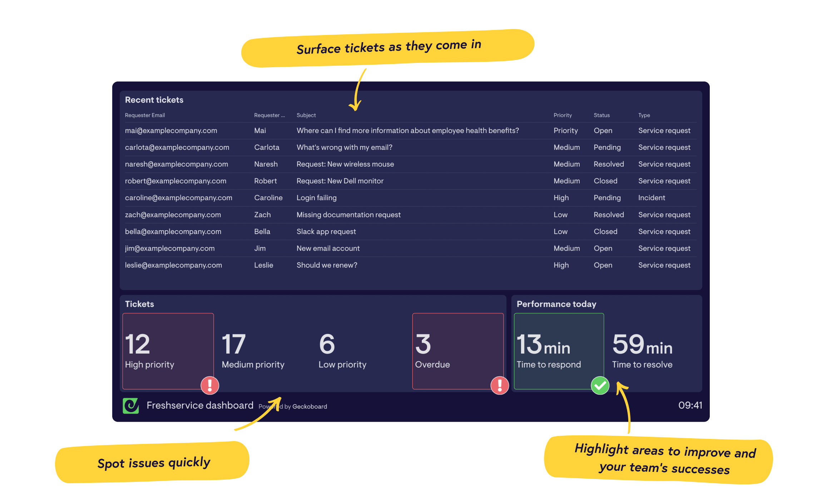Click Closed status in Robert's row
Viewport: 822px width, 504px height.
[x=605, y=181]
